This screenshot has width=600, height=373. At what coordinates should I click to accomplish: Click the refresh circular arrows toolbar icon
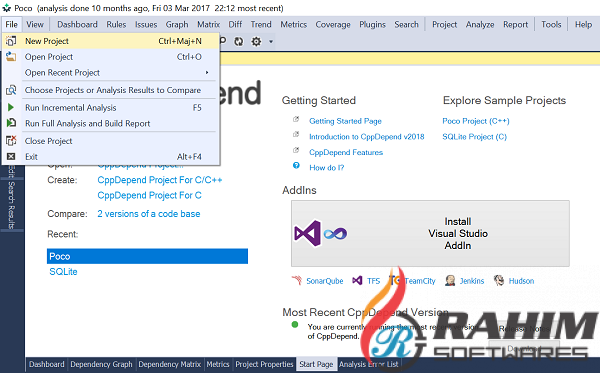click(x=239, y=41)
